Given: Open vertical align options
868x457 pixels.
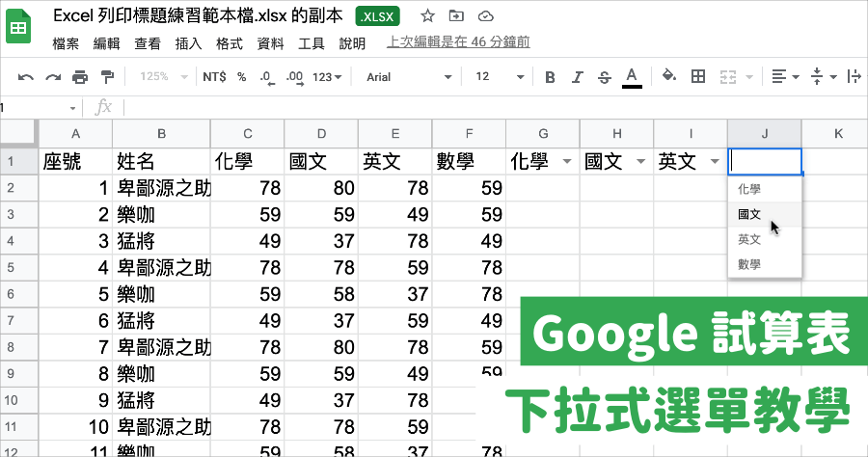Looking at the screenshot, I should tap(823, 77).
